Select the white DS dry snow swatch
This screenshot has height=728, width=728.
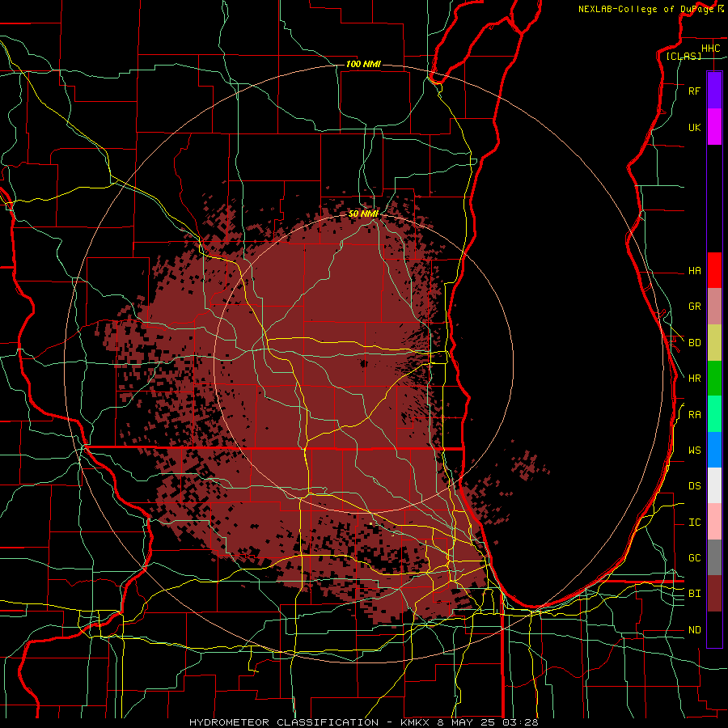pos(714,485)
